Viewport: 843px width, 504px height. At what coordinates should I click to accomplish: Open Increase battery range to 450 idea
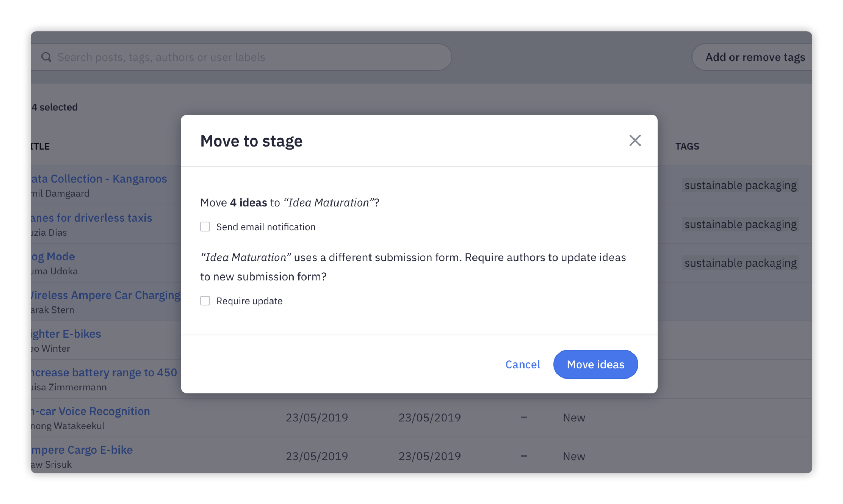point(104,372)
